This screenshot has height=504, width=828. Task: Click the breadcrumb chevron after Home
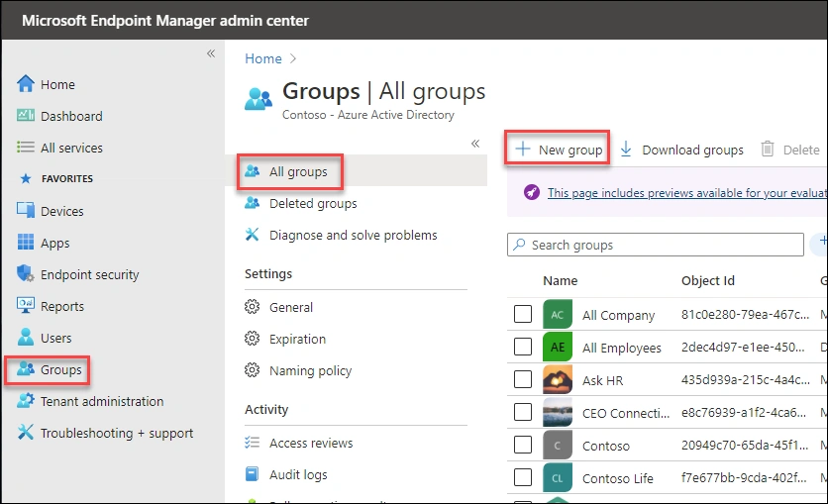293,58
